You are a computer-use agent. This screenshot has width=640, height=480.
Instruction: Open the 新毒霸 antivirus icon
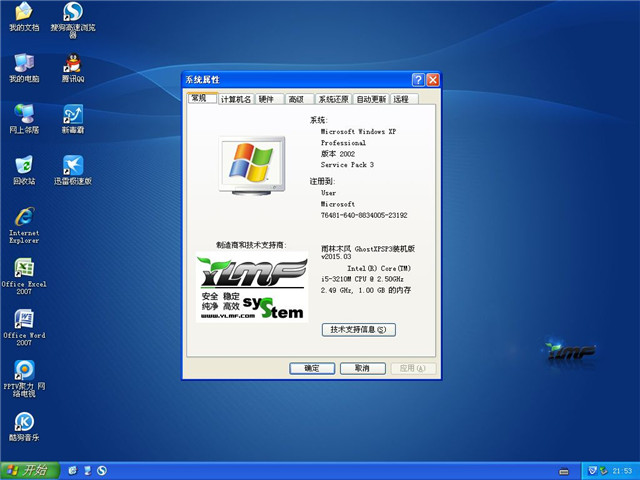[73, 119]
